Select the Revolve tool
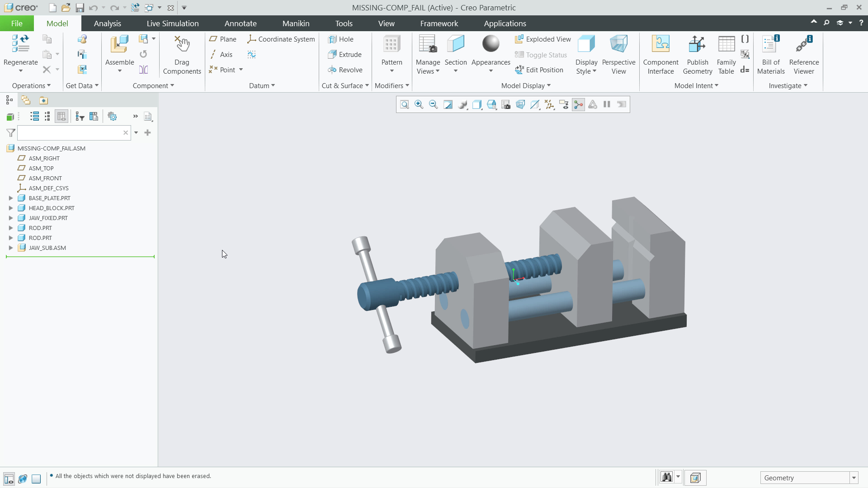The height and width of the screenshot is (488, 868). click(x=345, y=70)
